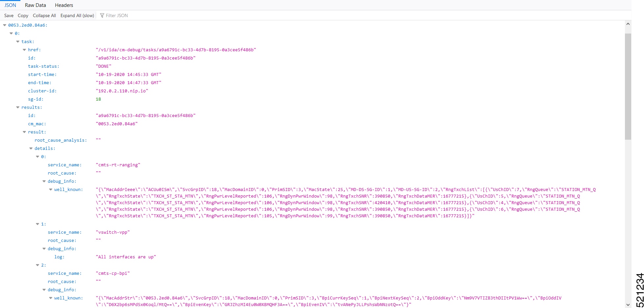The width and height of the screenshot is (644, 308).
Task: Collapse details item 2 node
Action: (x=37, y=265)
